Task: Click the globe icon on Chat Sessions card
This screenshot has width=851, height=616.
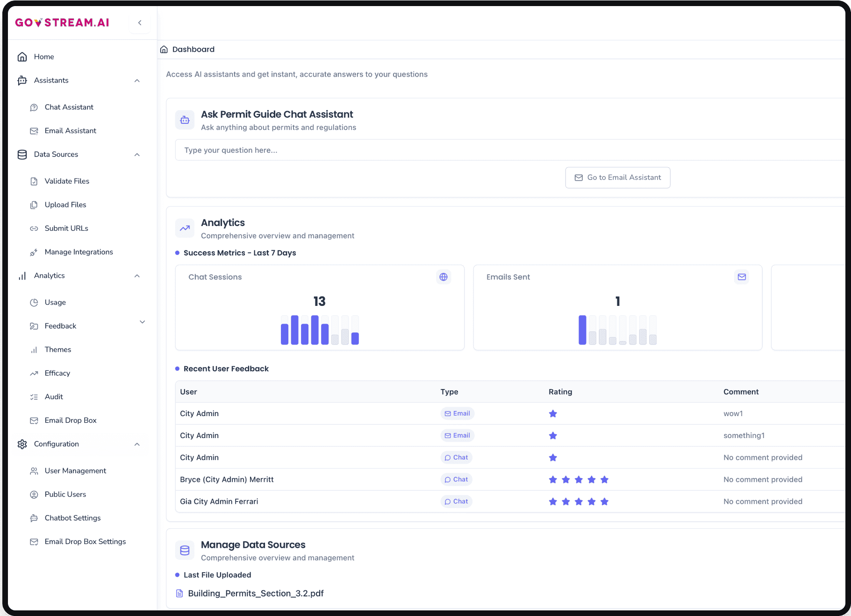Action: click(443, 276)
